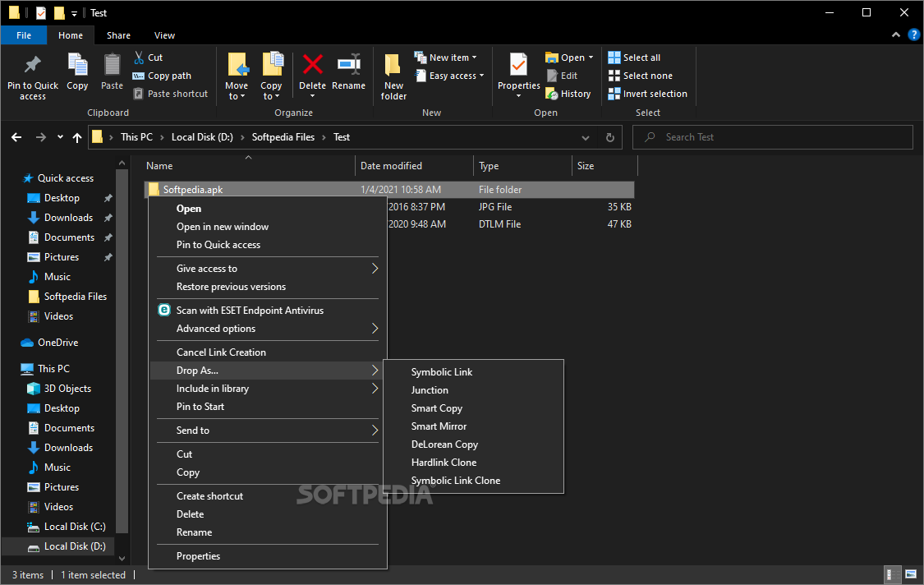Click the title bar new folder icon
The width and height of the screenshot is (924, 585).
[59, 12]
